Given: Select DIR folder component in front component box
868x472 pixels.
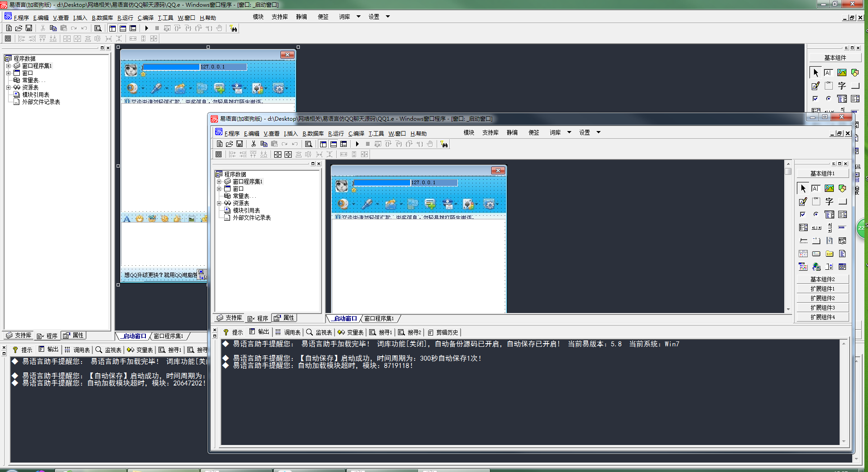Looking at the screenshot, I should (x=829, y=254).
